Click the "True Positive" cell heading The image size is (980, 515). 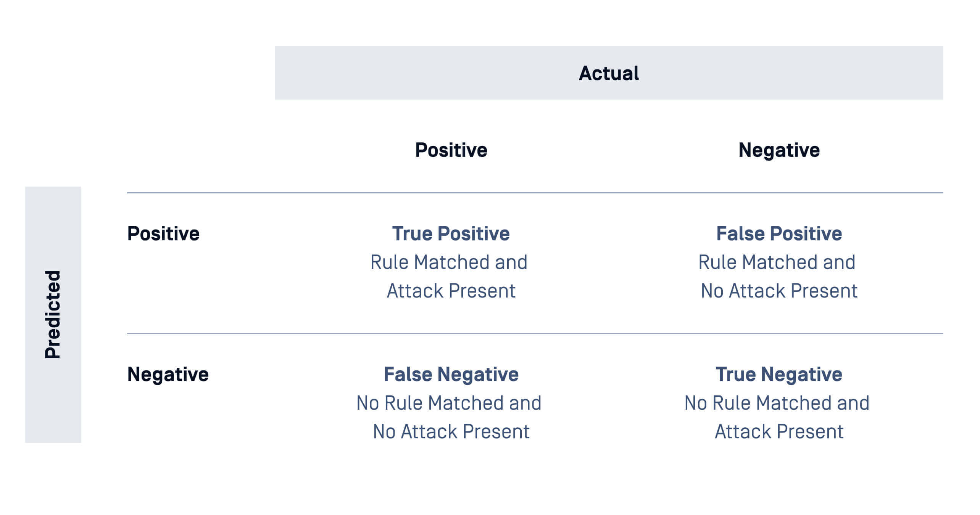tap(451, 233)
